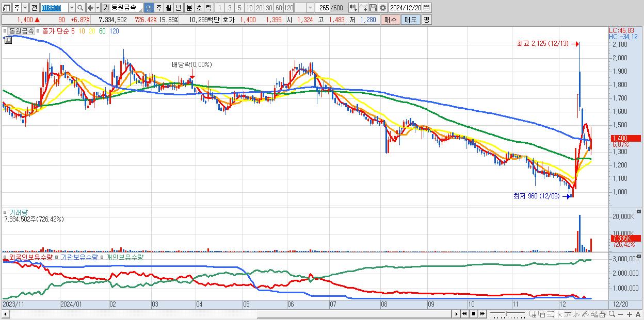
Task: Choose the 30 interval button
Action: 269,8
